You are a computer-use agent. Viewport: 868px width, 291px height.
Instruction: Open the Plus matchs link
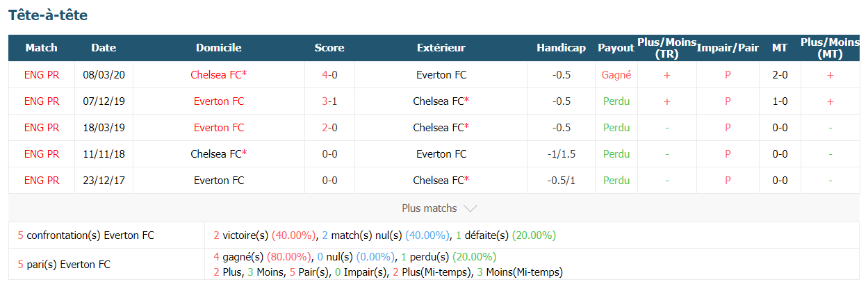pyautogui.click(x=429, y=208)
